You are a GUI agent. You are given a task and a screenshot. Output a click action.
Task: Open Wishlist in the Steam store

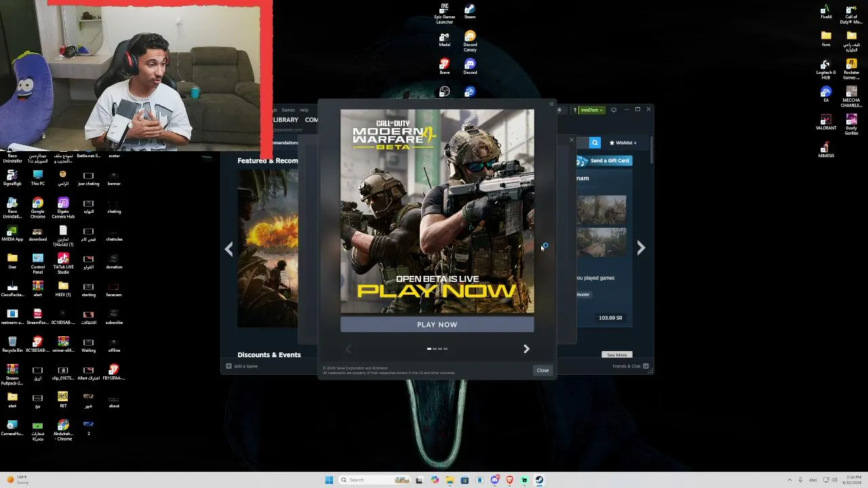(623, 143)
